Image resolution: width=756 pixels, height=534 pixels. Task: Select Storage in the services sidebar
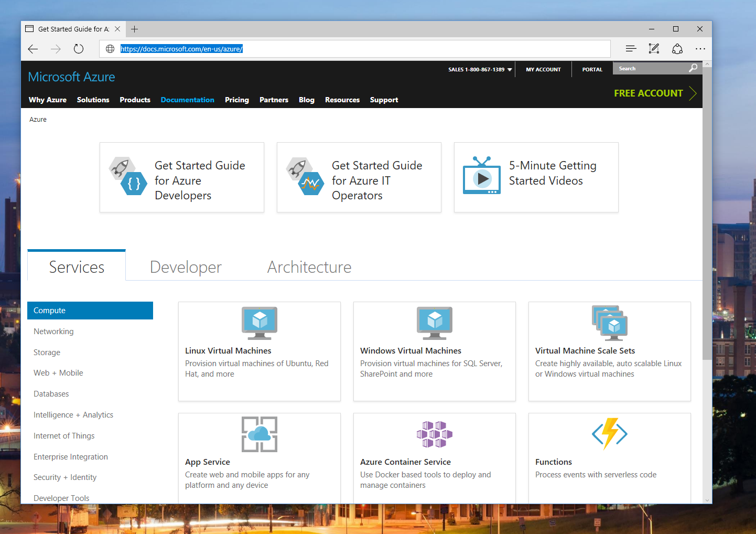[x=47, y=353]
